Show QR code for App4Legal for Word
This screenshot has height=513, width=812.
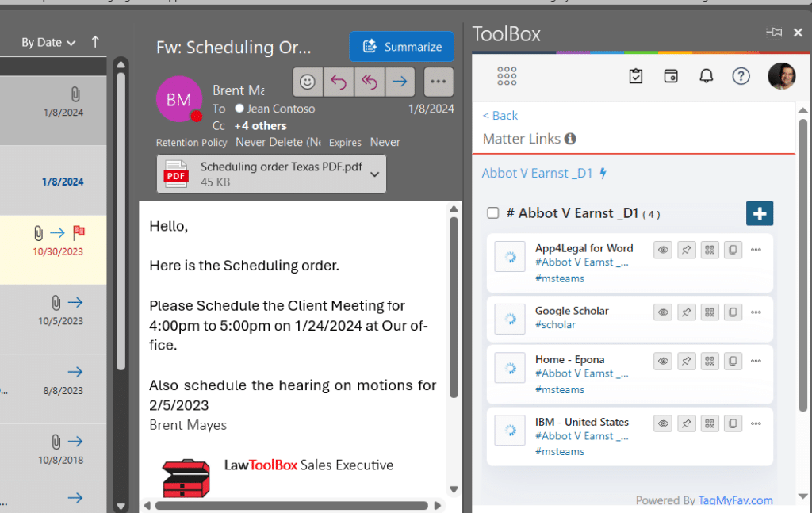coord(710,250)
